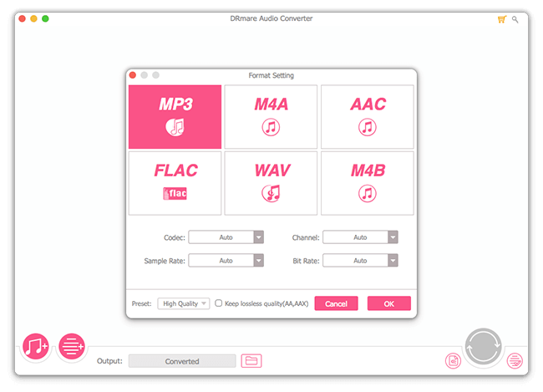This screenshot has height=392, width=543.
Task: Minimize the DRmare Audio Converter main window
Action: [33, 18]
